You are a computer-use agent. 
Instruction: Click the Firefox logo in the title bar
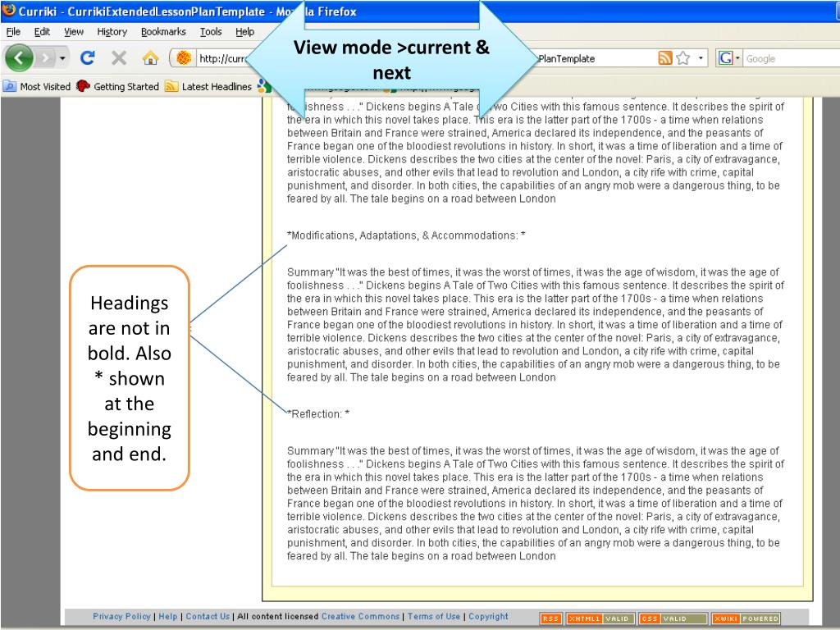[9, 10]
